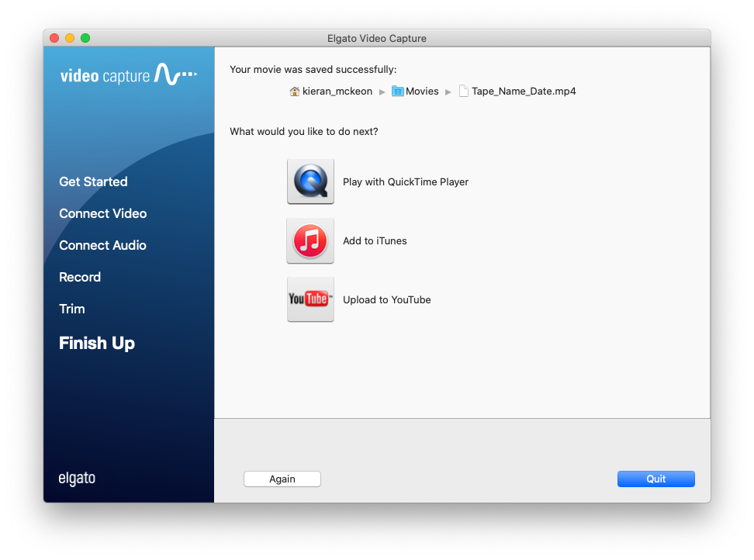Viewport: 754px width, 560px height.
Task: Click the YouTube logo icon button
Action: [310, 299]
